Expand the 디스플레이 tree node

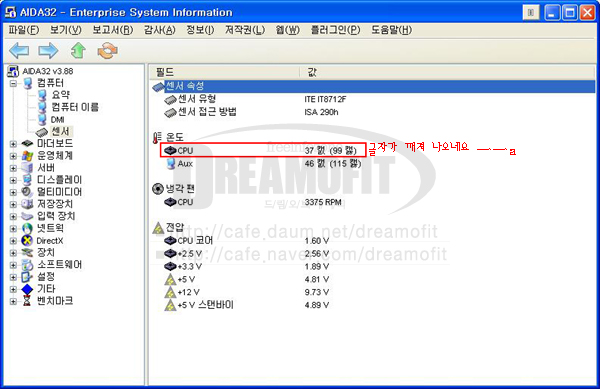click(x=13, y=180)
